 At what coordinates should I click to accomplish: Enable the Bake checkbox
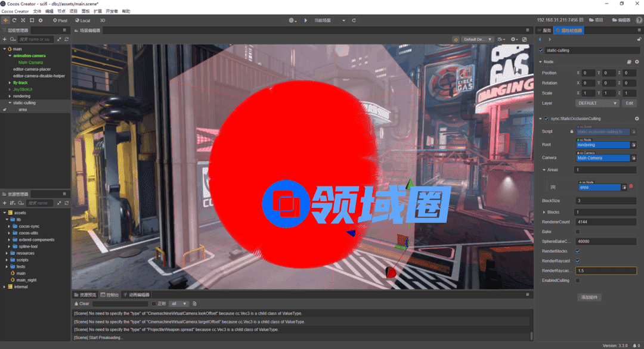tap(577, 232)
